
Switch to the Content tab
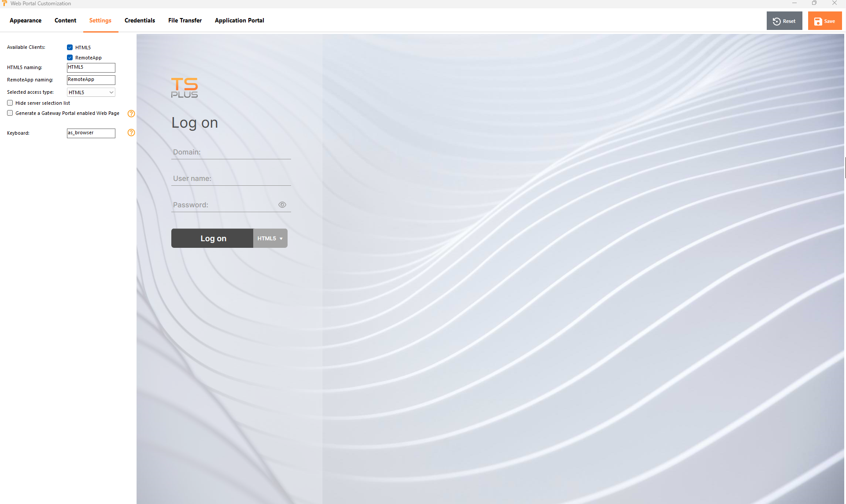point(66,20)
